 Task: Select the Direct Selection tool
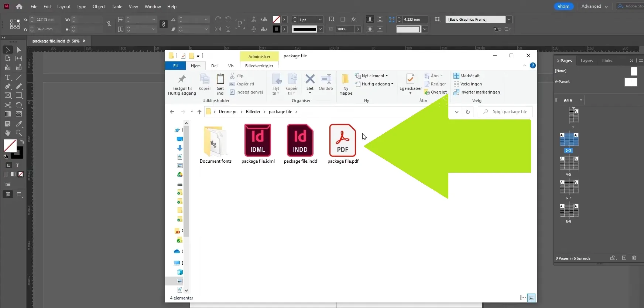(19, 50)
